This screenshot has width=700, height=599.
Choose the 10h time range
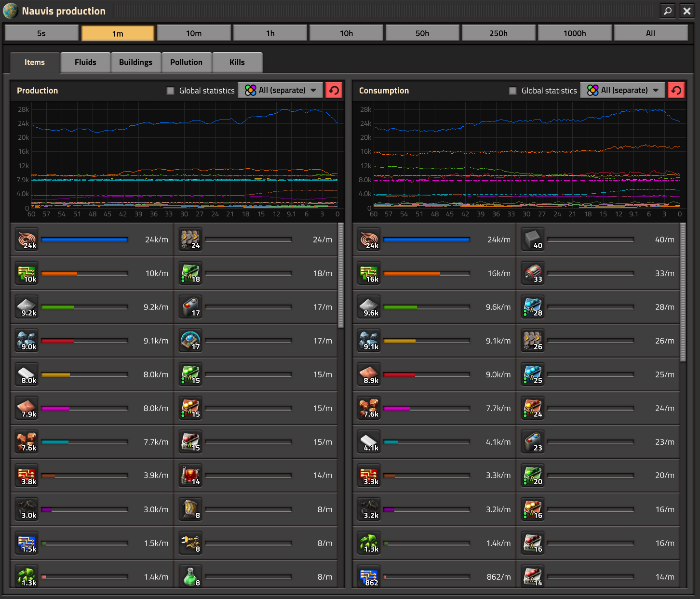point(346,33)
